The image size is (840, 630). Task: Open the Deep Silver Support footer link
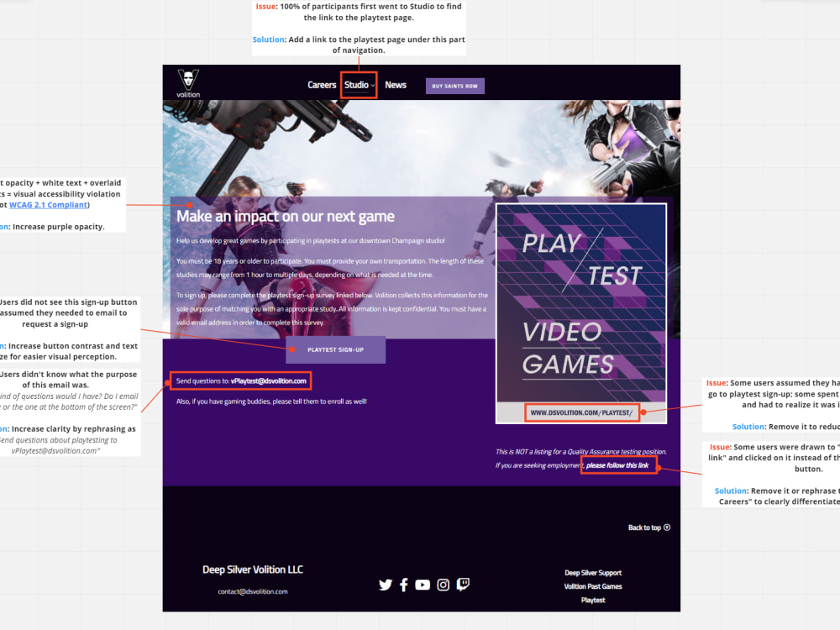coord(593,573)
